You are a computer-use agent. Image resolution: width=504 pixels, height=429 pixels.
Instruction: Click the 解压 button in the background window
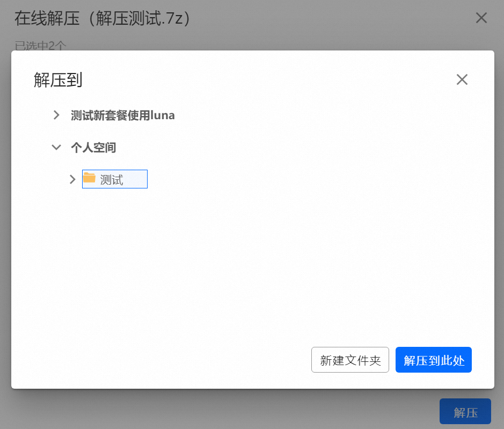[465, 411]
